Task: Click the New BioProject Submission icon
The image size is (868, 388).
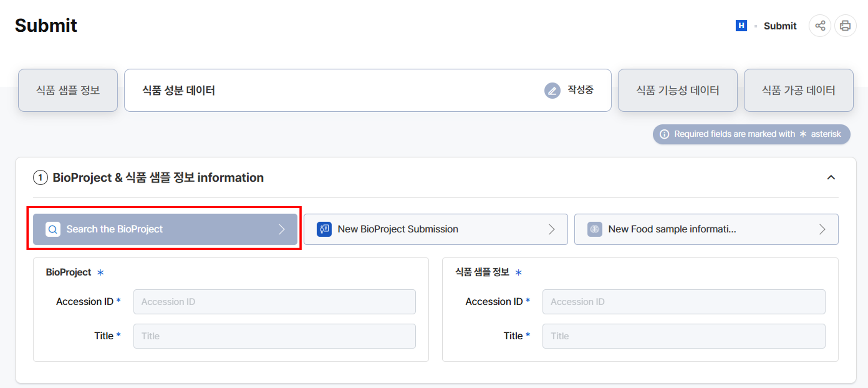Action: click(324, 229)
